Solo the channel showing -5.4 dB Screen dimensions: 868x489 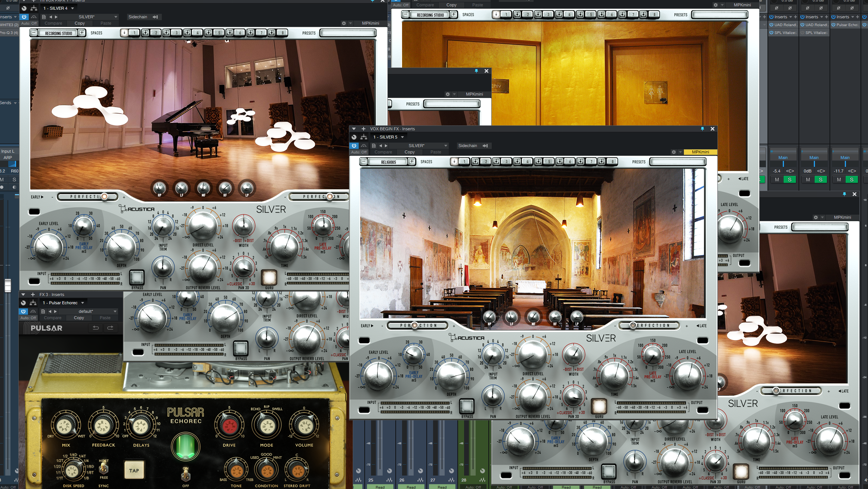coord(789,180)
